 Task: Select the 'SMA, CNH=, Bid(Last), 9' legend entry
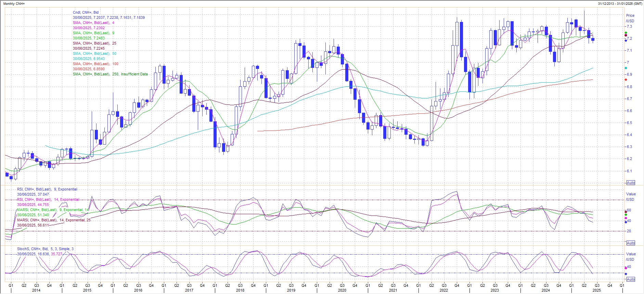(x=93, y=33)
